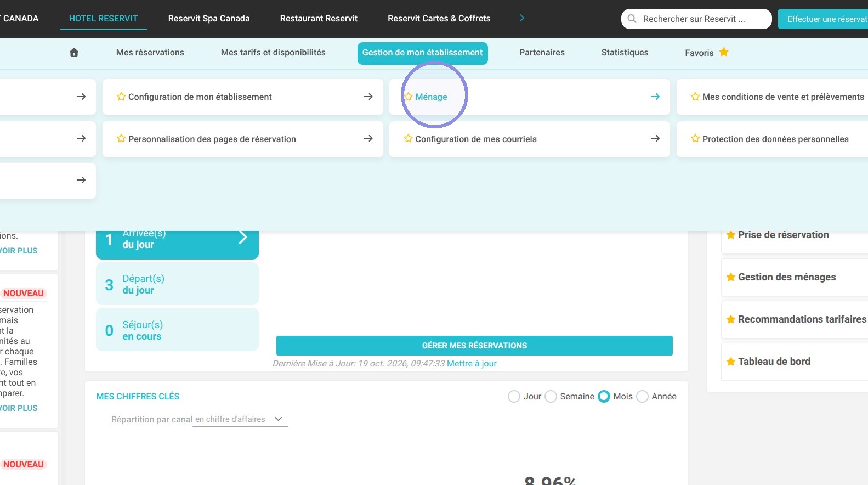This screenshot has height=485, width=868.
Task: Click the blue arrow on Ménage card
Action: click(x=655, y=97)
